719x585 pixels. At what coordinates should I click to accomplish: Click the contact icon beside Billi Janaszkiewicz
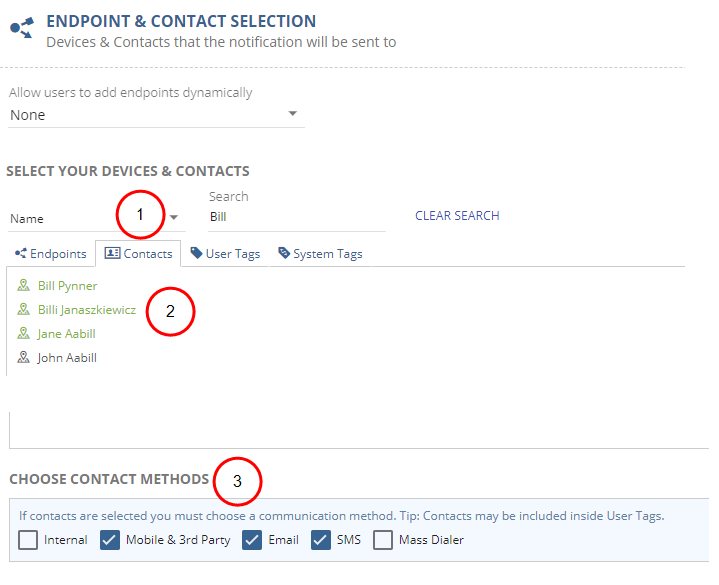(x=24, y=310)
